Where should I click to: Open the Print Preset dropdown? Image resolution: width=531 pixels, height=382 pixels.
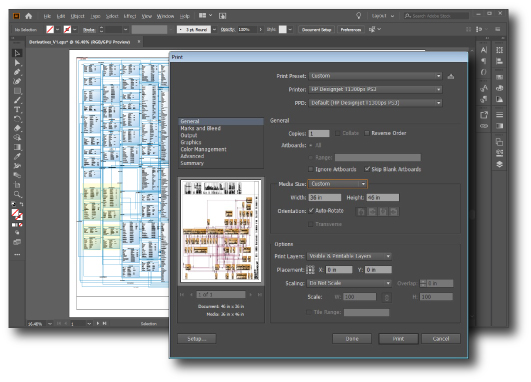coord(376,76)
